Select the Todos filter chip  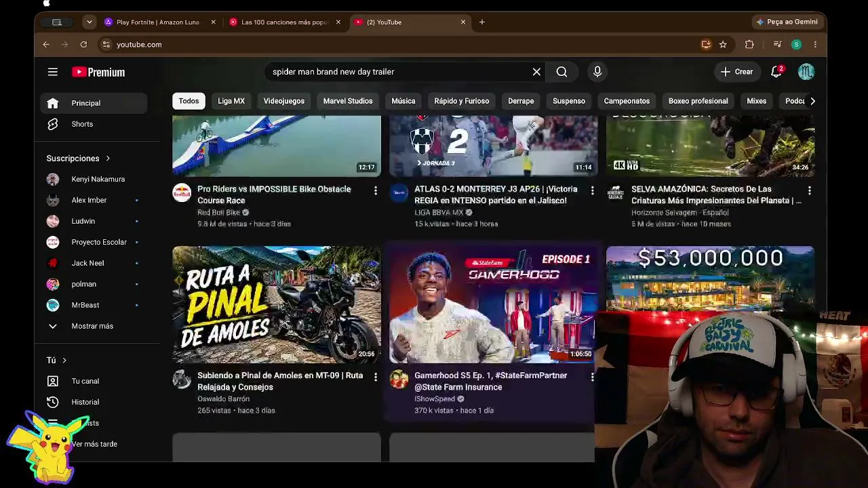tap(189, 101)
